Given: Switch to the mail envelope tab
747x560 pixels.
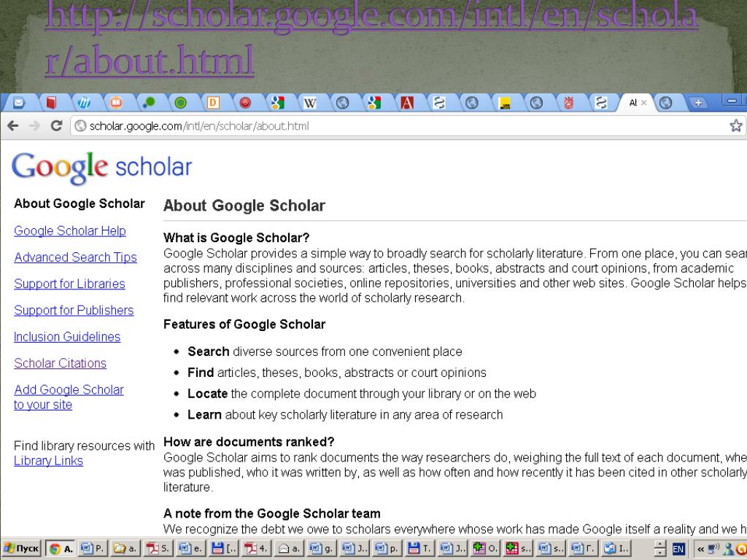Looking at the screenshot, I should coord(18,103).
